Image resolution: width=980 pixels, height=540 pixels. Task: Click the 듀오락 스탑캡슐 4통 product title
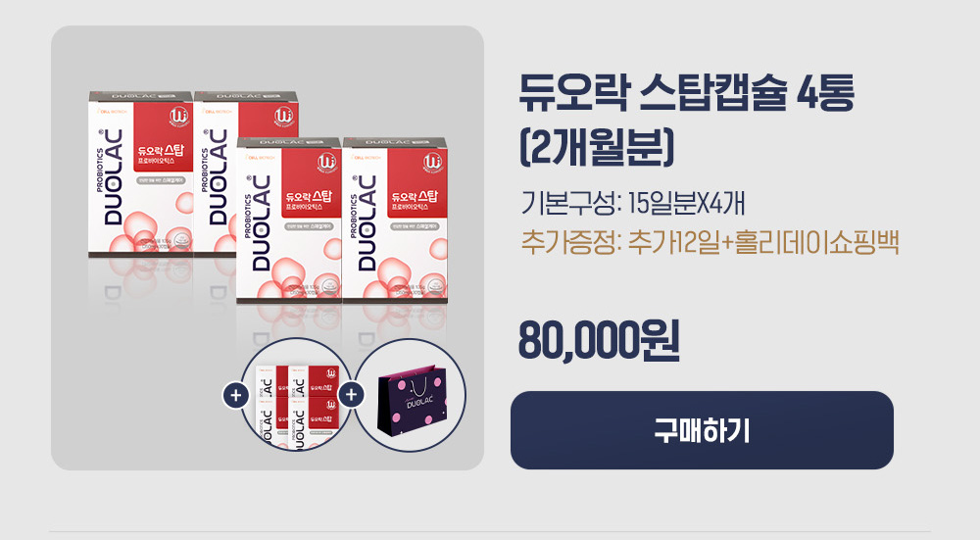(686, 93)
